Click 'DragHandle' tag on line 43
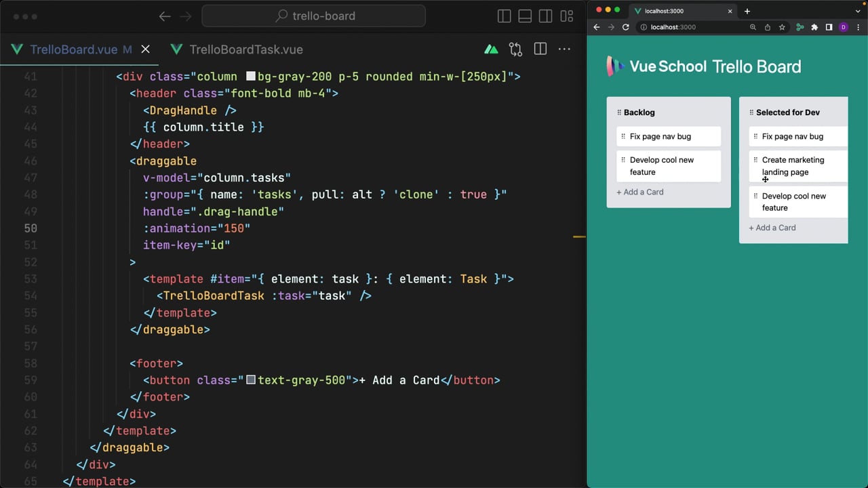This screenshot has width=868, height=488. pyautogui.click(x=183, y=110)
